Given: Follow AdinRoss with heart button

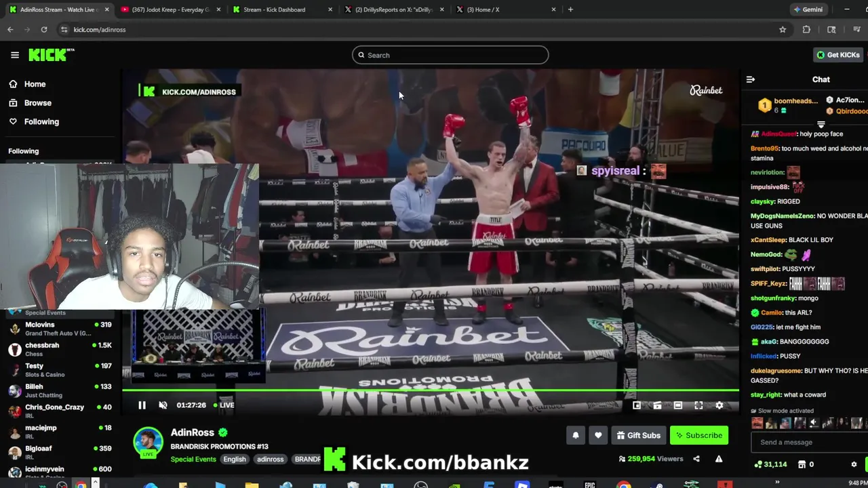Looking at the screenshot, I should point(598,436).
